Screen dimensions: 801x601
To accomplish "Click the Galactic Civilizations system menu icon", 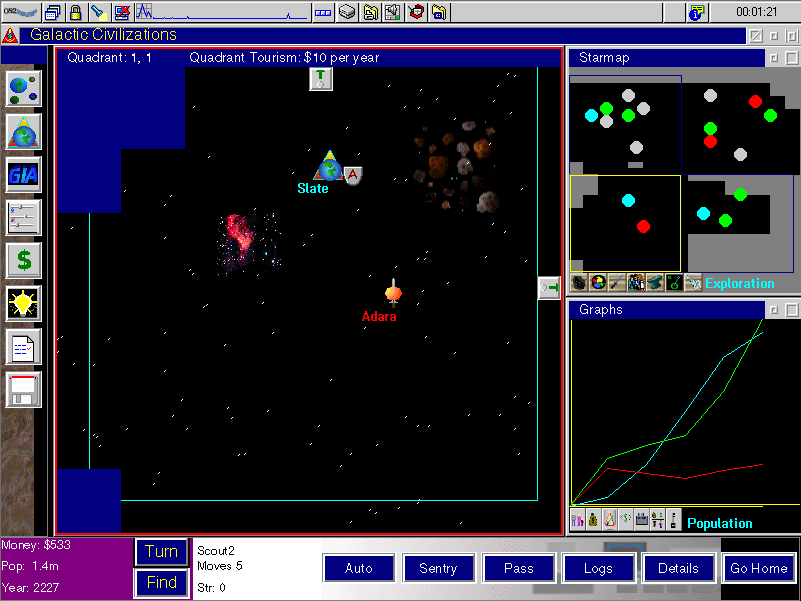I will pos(10,35).
